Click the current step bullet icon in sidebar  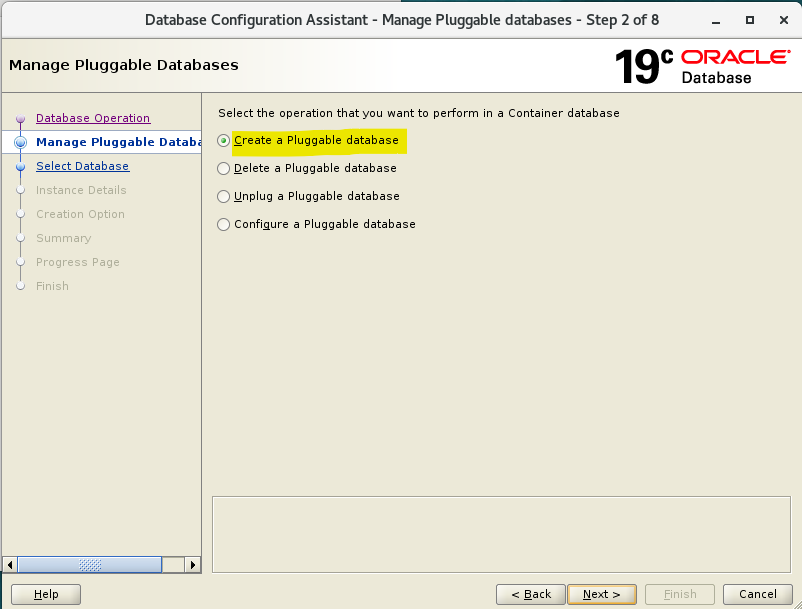point(20,142)
